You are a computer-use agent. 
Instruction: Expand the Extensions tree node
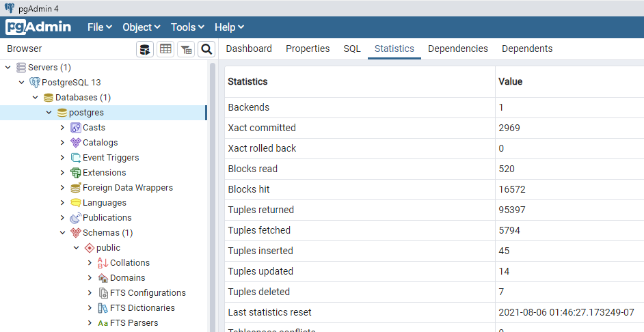tap(62, 173)
